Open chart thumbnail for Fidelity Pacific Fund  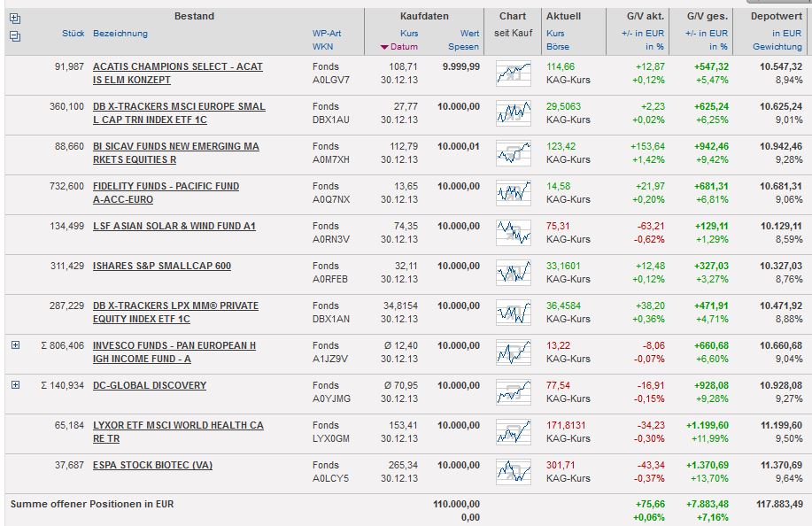click(513, 193)
